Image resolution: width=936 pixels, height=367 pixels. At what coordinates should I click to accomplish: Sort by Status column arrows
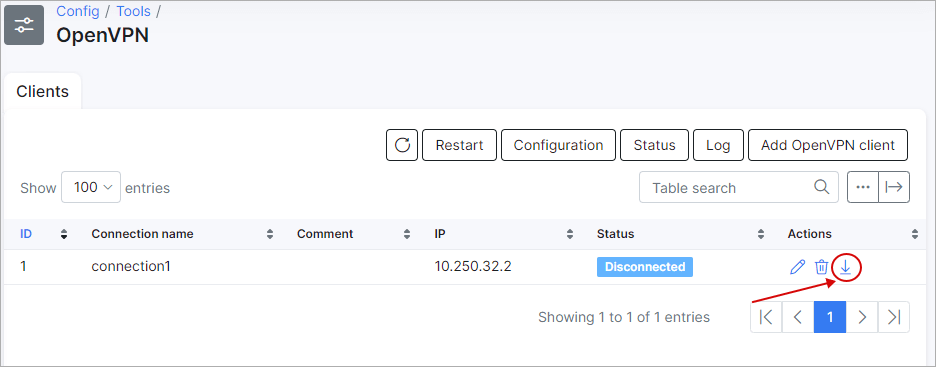(760, 235)
